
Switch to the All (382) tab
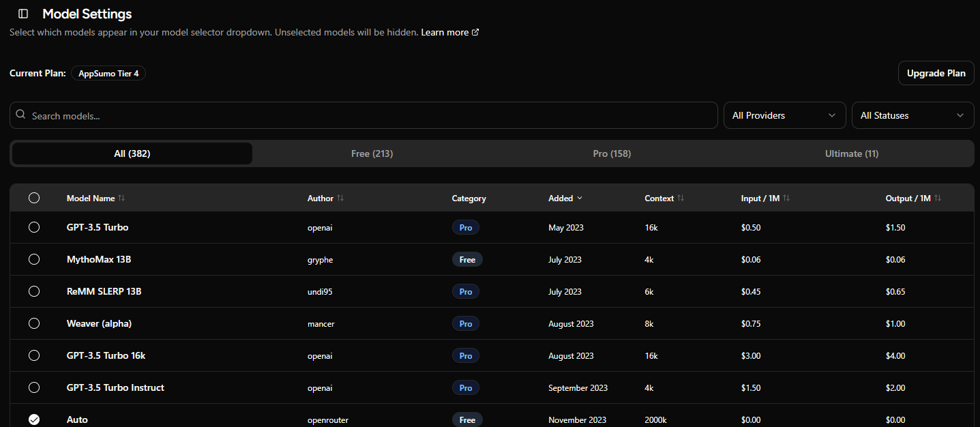click(x=132, y=153)
